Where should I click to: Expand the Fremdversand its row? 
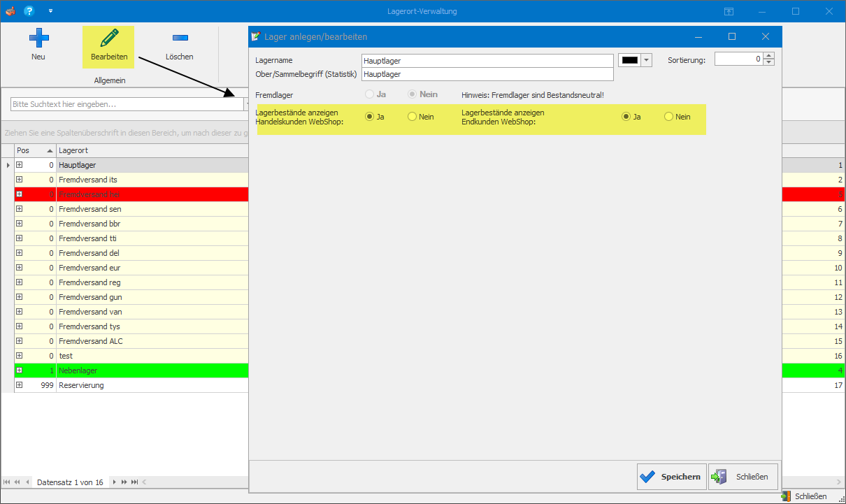coord(20,180)
